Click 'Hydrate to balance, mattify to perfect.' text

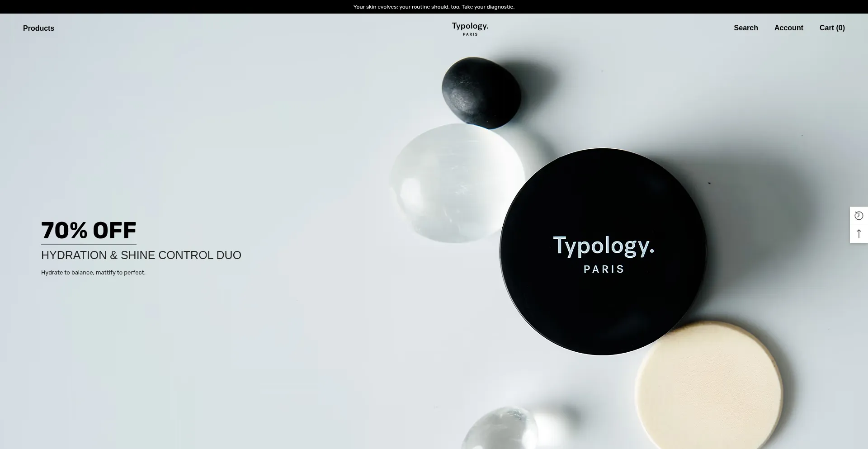click(x=93, y=273)
